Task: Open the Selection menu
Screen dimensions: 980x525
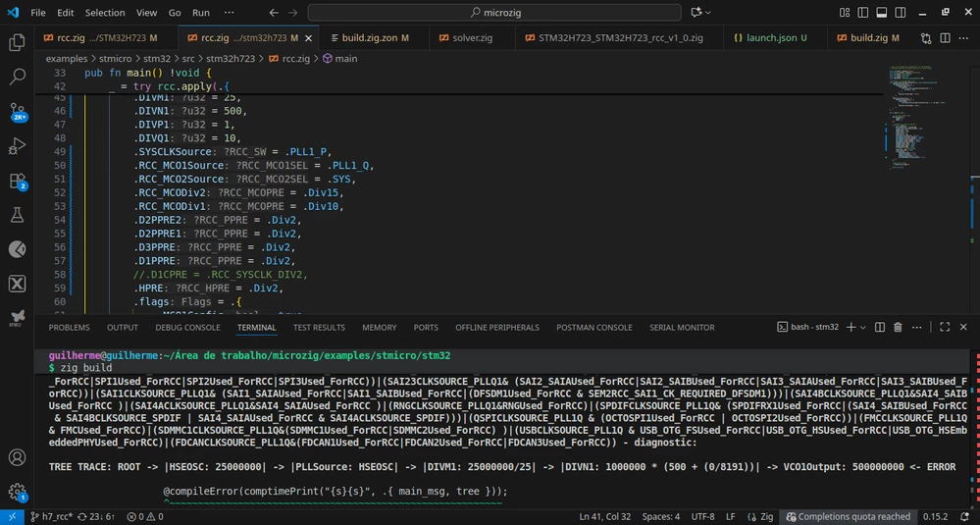Action: pyautogui.click(x=104, y=13)
